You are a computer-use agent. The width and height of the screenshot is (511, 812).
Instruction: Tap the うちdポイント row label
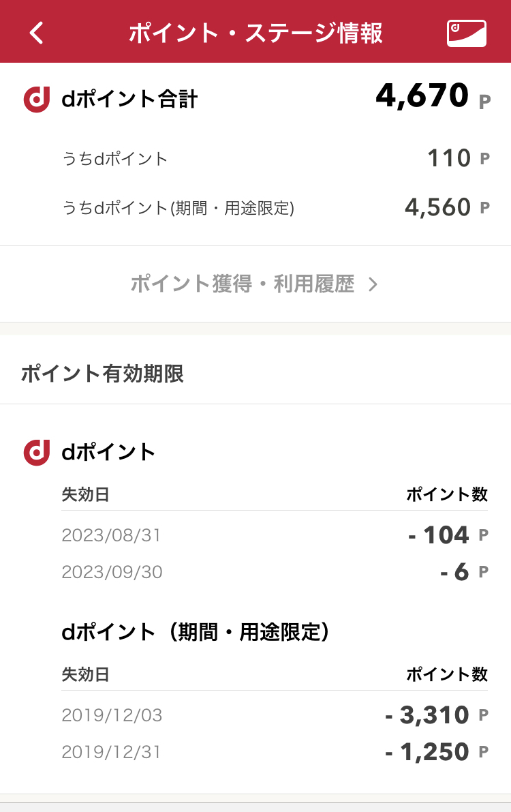[114, 159]
